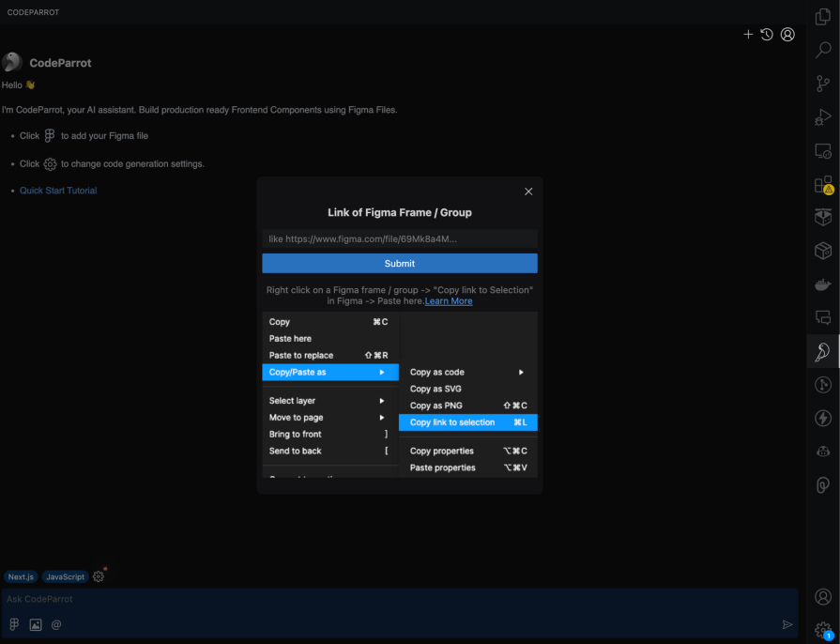The width and height of the screenshot is (840, 644).
Task: Click the image upload icon in the chat box
Action: (x=35, y=624)
